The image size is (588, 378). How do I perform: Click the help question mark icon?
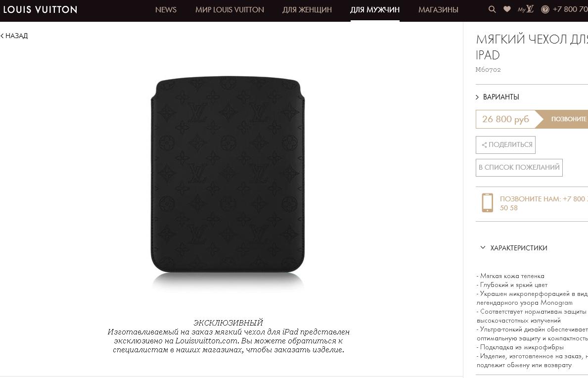pyautogui.click(x=545, y=9)
